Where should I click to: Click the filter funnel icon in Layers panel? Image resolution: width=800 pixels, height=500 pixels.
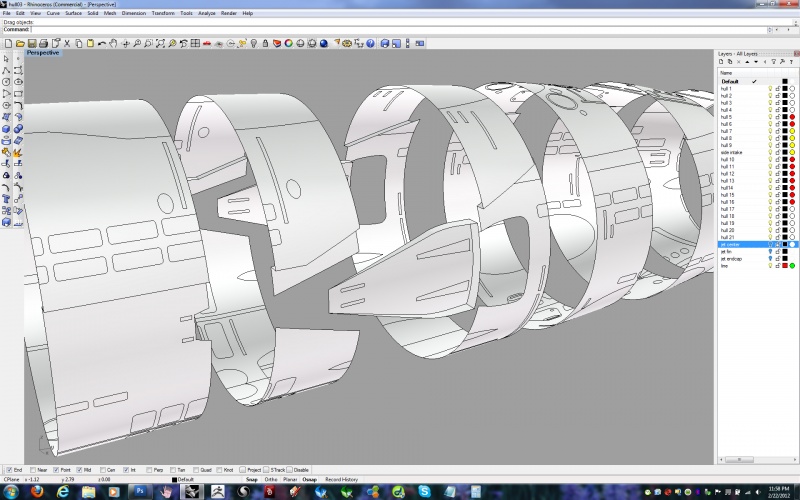(x=773, y=62)
